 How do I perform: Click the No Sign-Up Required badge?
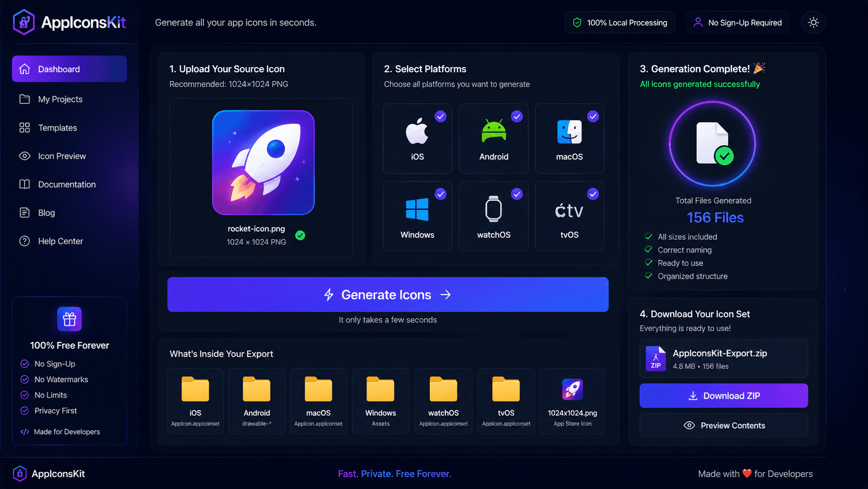click(x=737, y=22)
